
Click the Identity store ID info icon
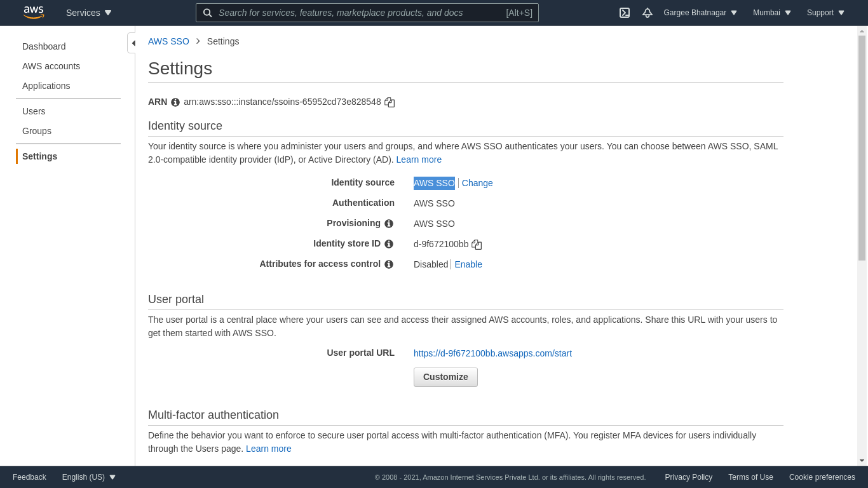pos(389,244)
